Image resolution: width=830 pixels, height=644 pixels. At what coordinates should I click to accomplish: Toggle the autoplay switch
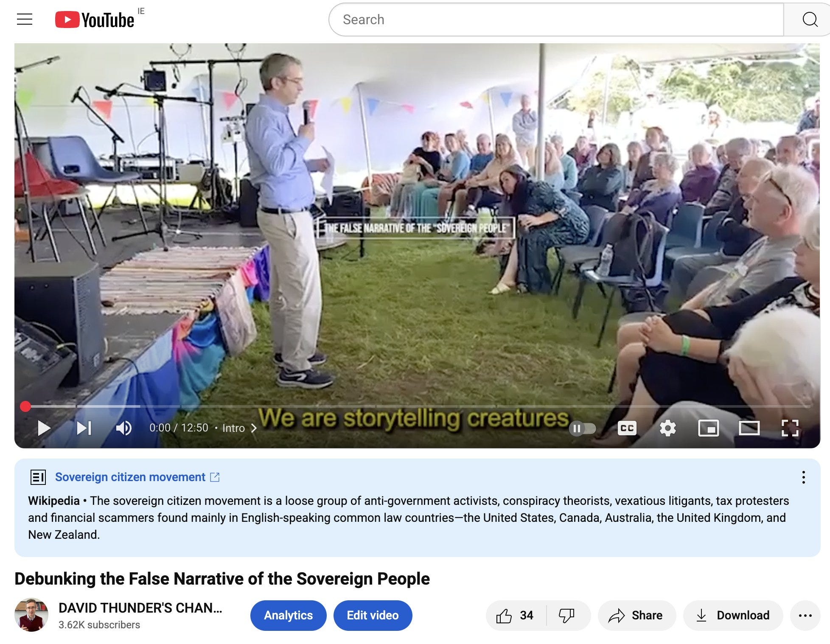[582, 428]
